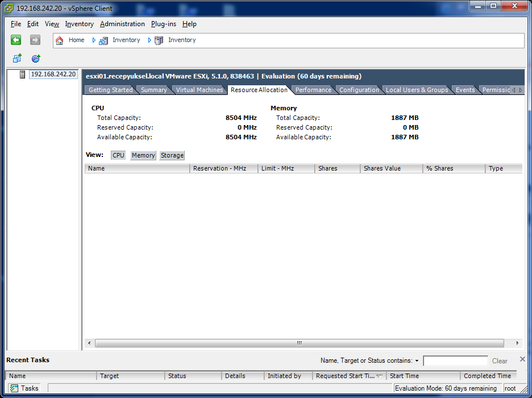This screenshot has height=398, width=532.
Task: Open the Local Users & Groups tab
Action: tap(417, 90)
